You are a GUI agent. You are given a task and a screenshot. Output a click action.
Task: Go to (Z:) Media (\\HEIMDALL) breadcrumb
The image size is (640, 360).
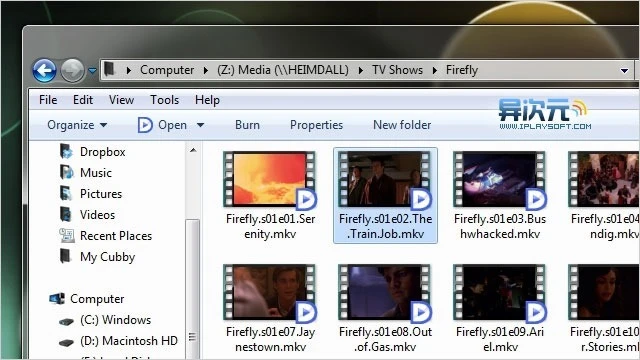(283, 70)
